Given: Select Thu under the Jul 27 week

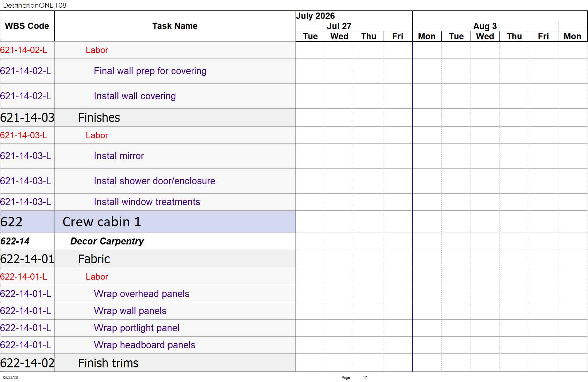Looking at the screenshot, I should [369, 37].
